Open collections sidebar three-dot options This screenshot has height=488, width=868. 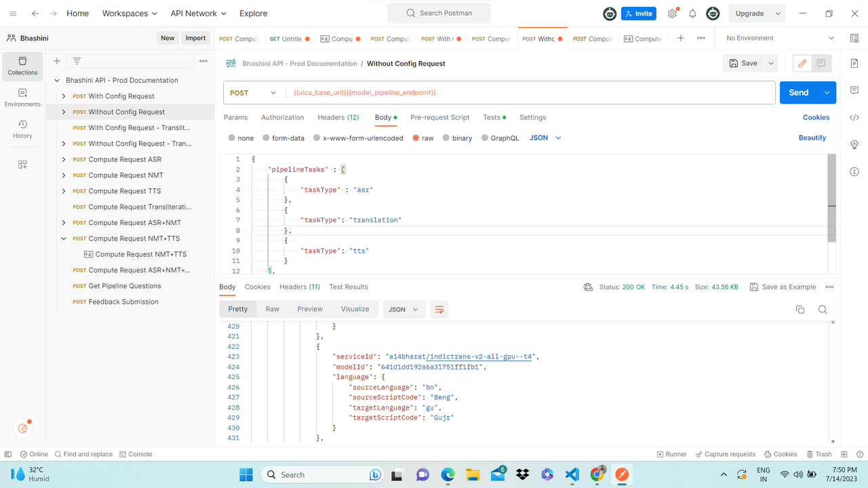tap(203, 61)
